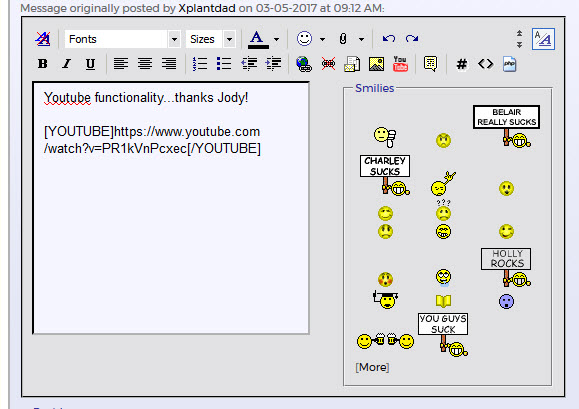
Task: Increase the editor size with down arrow
Action: tap(519, 45)
